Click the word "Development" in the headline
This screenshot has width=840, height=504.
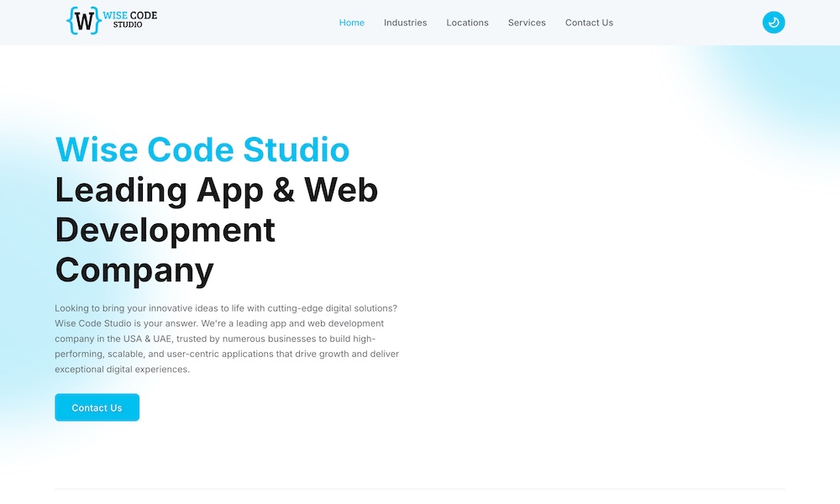pos(165,230)
